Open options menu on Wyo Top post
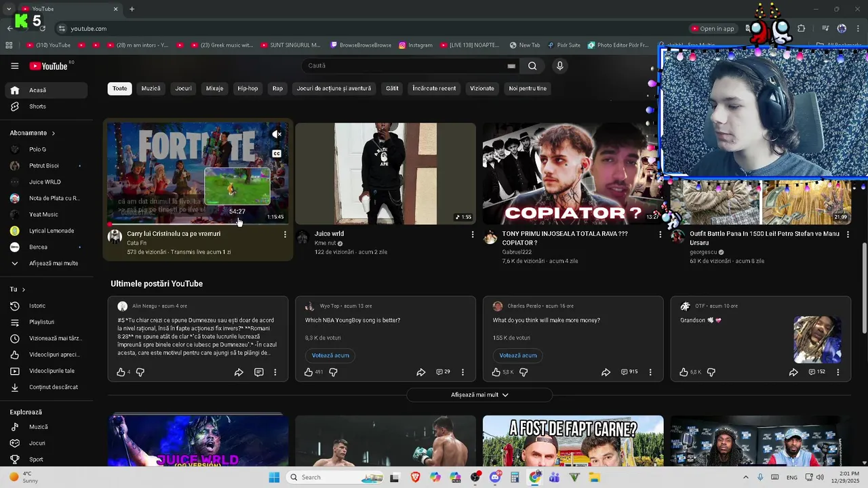The image size is (868, 488). tap(462, 372)
